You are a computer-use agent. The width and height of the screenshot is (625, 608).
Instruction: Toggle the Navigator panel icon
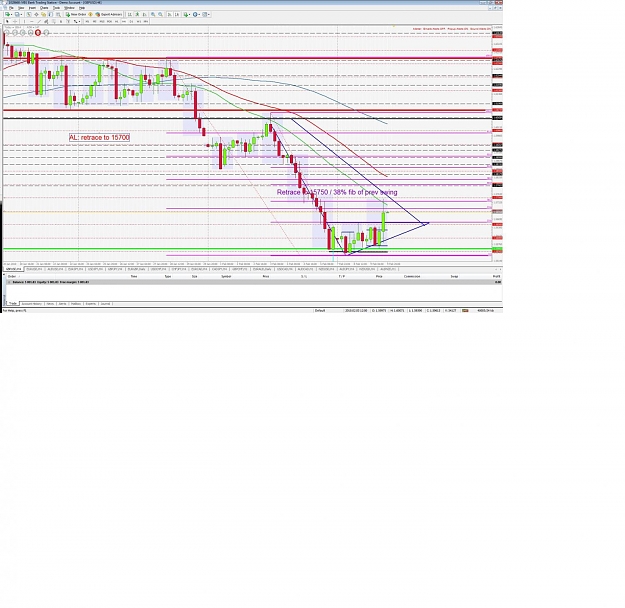click(x=43, y=14)
